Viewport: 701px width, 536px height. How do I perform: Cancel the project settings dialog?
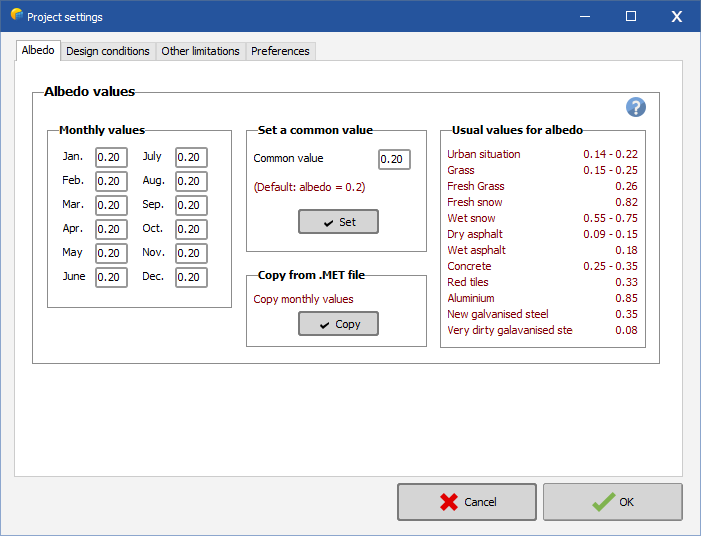tap(466, 502)
